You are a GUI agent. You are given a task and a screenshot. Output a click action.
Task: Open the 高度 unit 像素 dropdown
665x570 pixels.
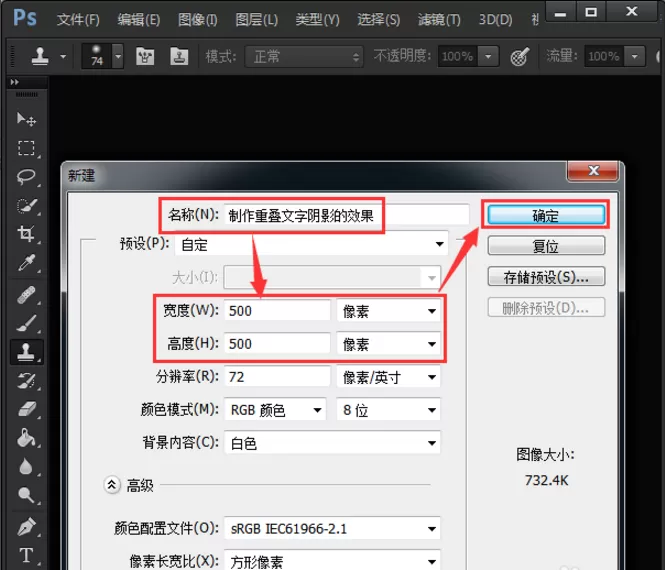pos(388,344)
